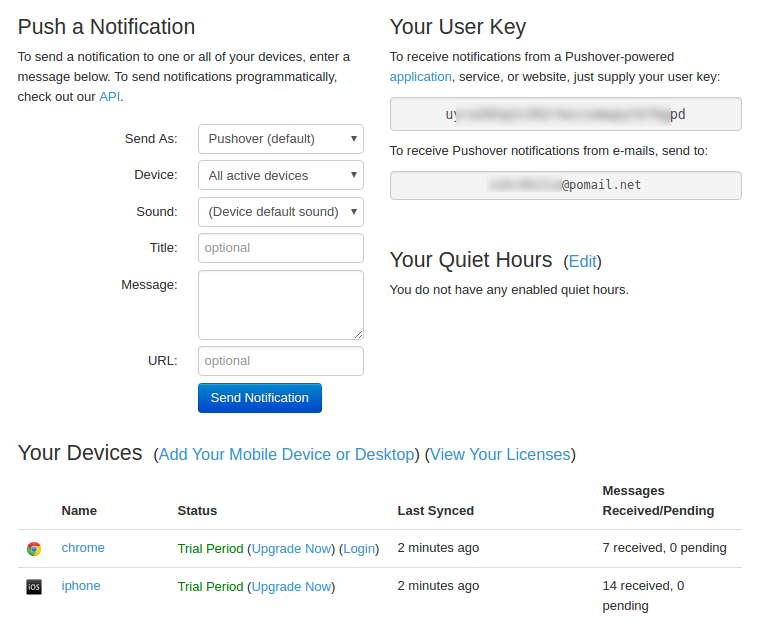Viewport: 761px width, 626px height.
Task: Click the Push a Notification heading
Action: 106,27
